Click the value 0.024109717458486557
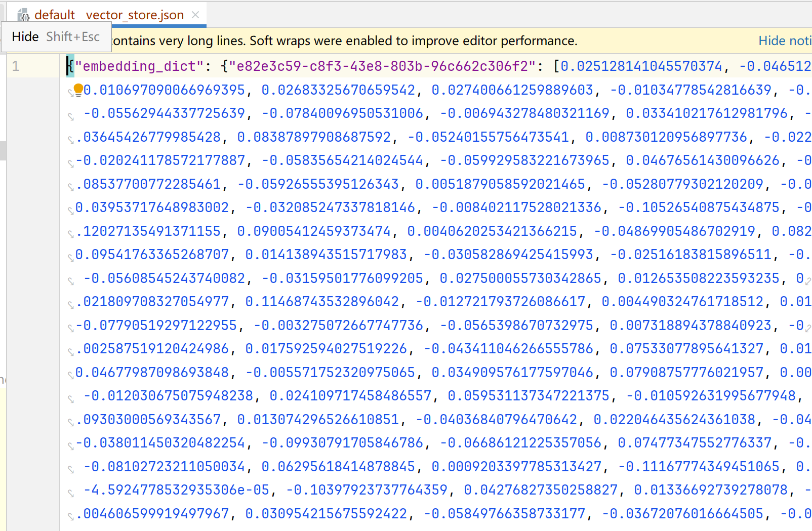 (x=351, y=396)
